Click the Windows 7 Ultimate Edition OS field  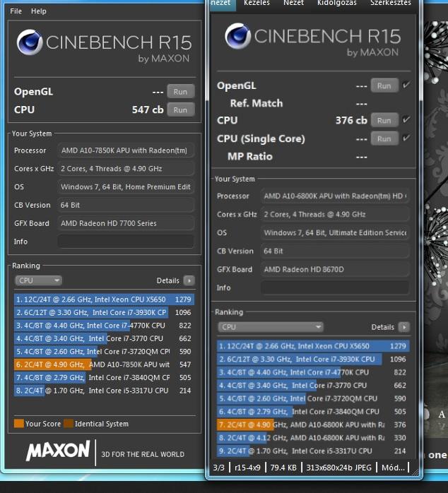tap(335, 232)
